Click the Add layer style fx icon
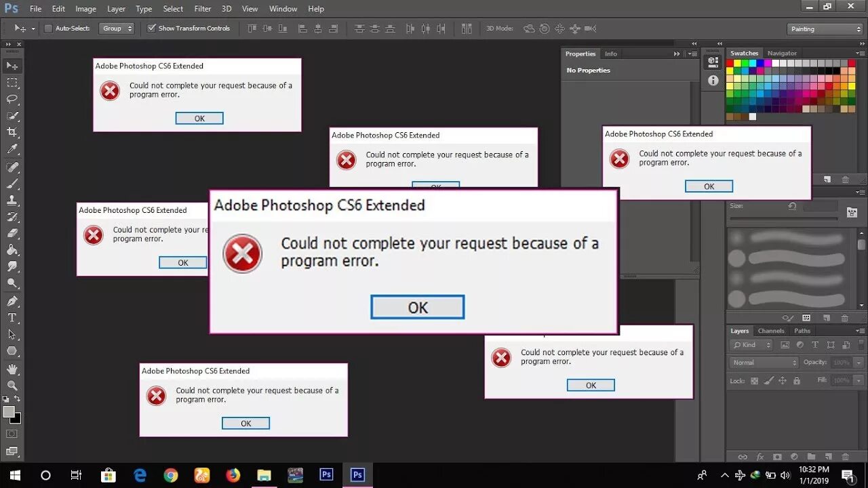Viewport: 868px width, 488px height. click(759, 457)
